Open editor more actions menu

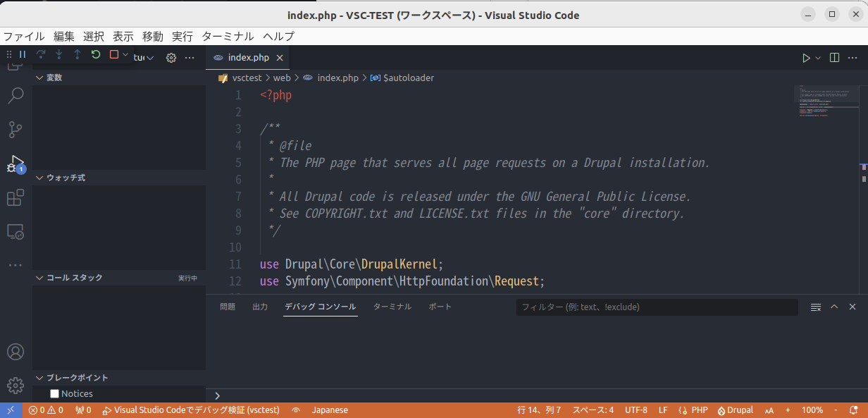[852, 58]
